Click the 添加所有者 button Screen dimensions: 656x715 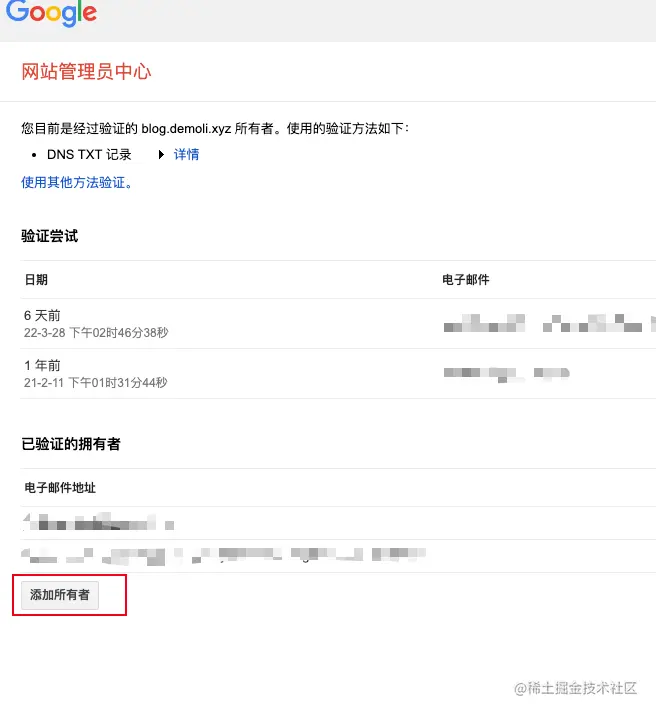tap(60, 595)
